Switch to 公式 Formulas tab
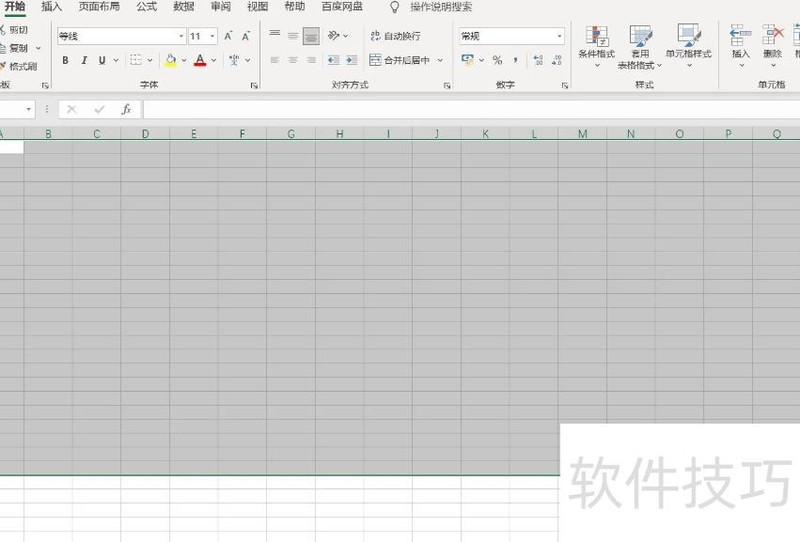Screen dimensions: 800x542 pos(147,7)
